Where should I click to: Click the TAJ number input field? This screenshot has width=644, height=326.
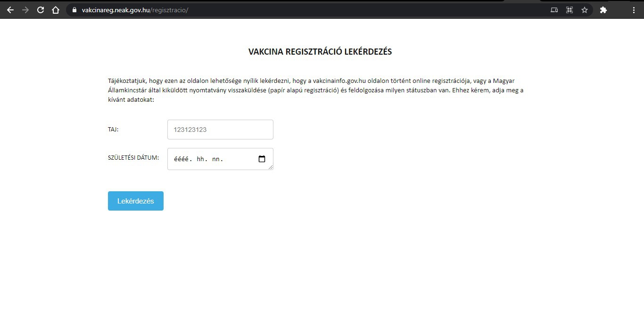(x=220, y=130)
